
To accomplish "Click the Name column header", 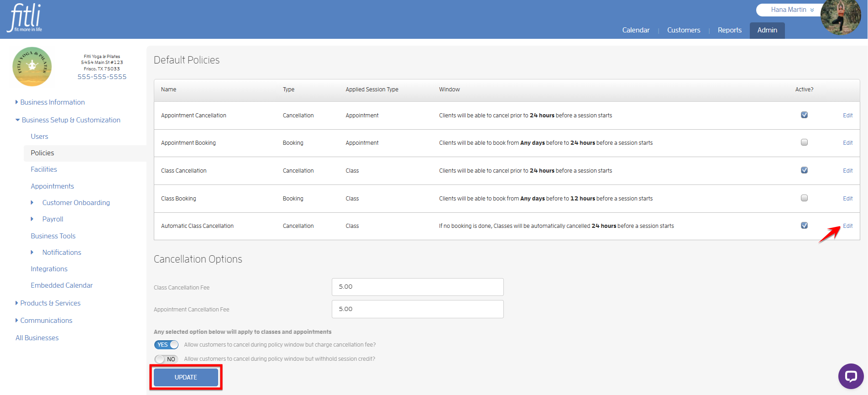I will [168, 90].
